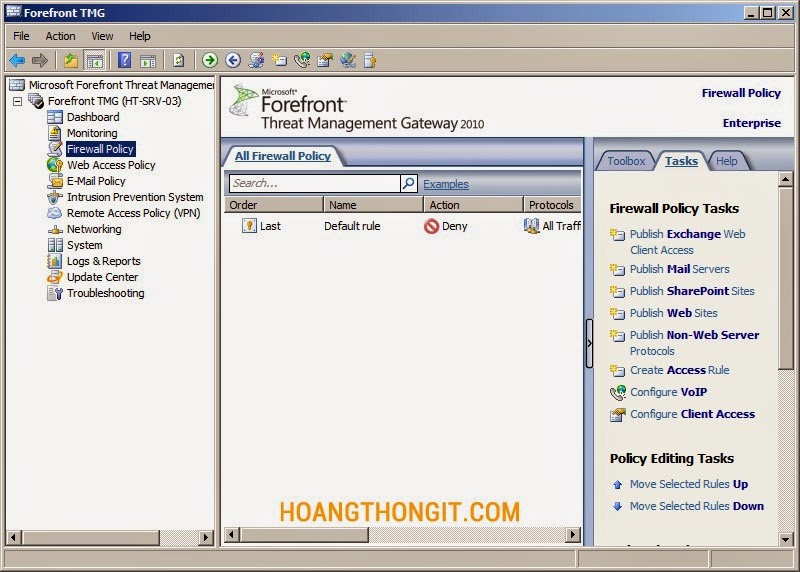Click the Search rules input field
The image size is (800, 572).
tap(315, 183)
